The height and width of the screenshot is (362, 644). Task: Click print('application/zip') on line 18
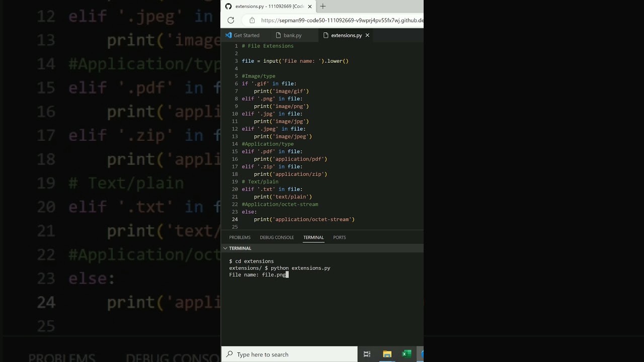point(290,174)
